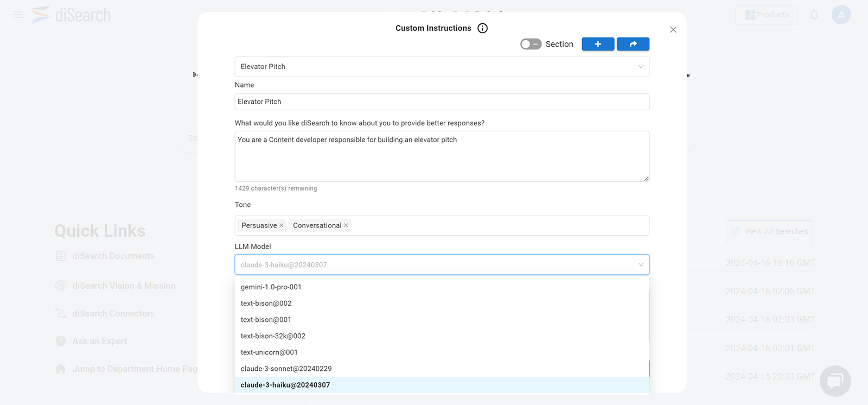Click the 2024-04-16 02:03 GMT search entry
868x405 pixels.
point(770,319)
